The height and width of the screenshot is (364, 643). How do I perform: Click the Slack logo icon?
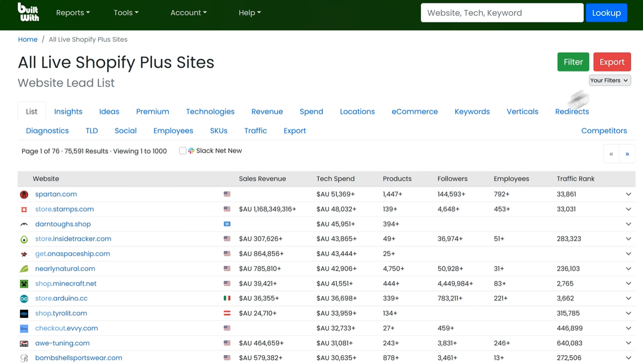(x=191, y=151)
